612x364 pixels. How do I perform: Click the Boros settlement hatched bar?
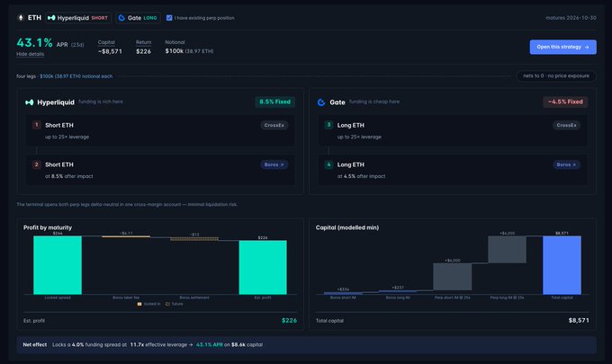[x=194, y=239]
